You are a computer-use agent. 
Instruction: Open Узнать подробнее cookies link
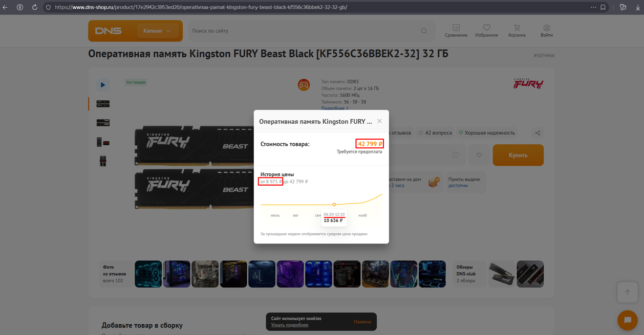point(290,325)
